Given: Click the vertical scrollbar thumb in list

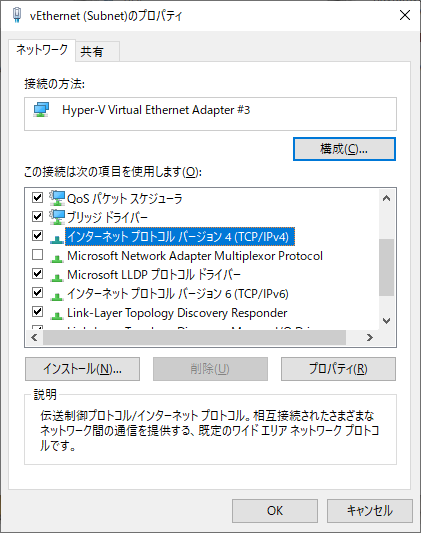Looking at the screenshot, I should 386,268.
